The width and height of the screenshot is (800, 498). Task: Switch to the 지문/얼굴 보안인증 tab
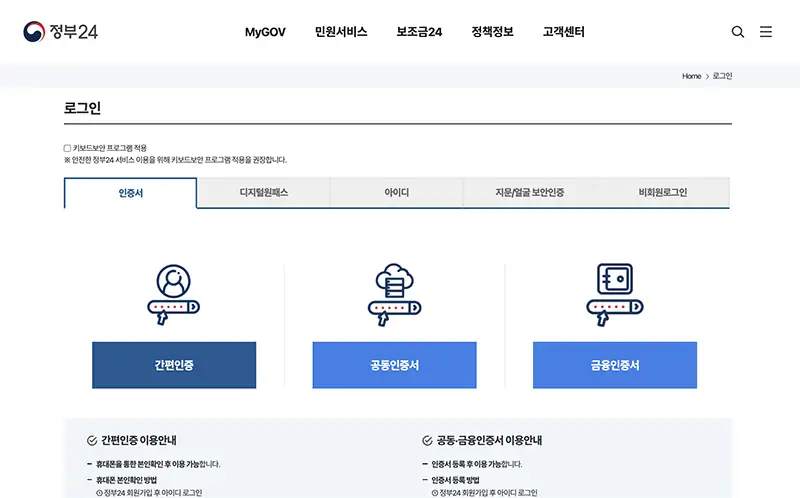(x=530, y=192)
